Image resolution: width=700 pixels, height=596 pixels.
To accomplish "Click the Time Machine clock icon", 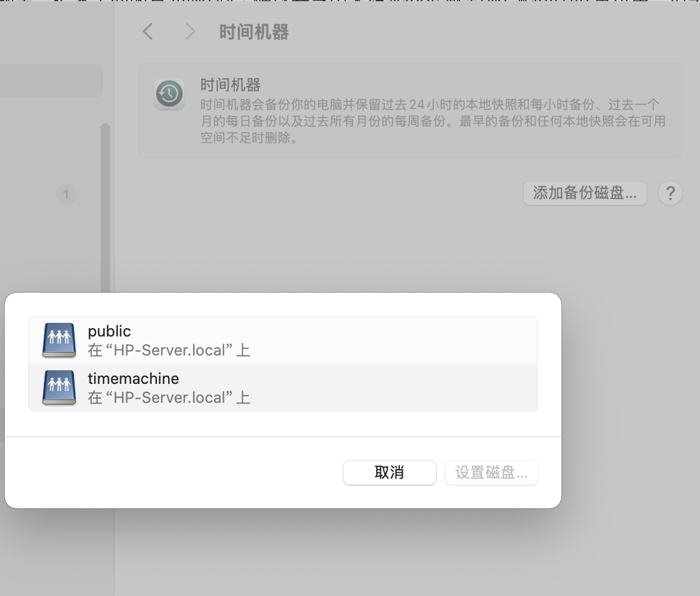I will (169, 94).
